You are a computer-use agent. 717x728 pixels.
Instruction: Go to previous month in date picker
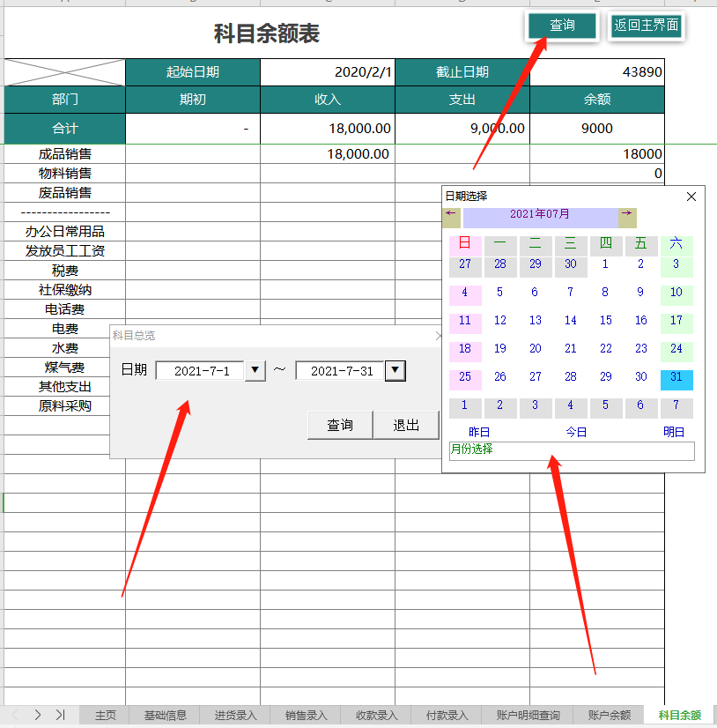[x=451, y=218]
